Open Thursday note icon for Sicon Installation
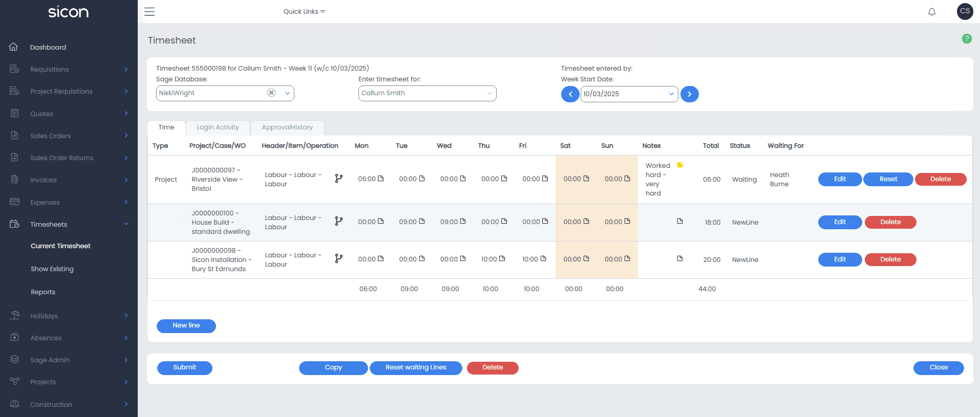This screenshot has height=417, width=980. 502,258
